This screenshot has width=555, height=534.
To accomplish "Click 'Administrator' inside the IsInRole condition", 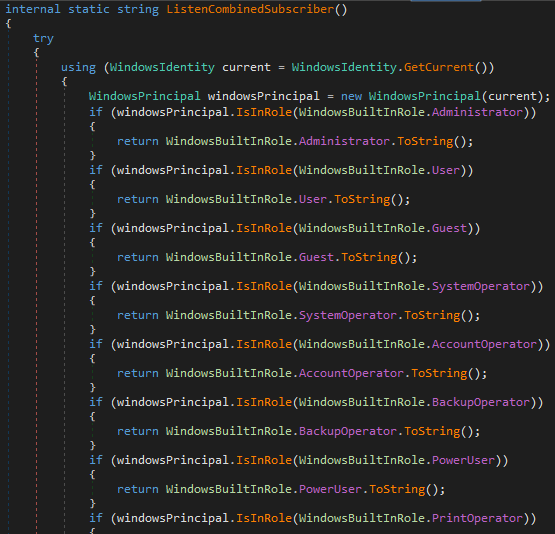I will [477, 112].
